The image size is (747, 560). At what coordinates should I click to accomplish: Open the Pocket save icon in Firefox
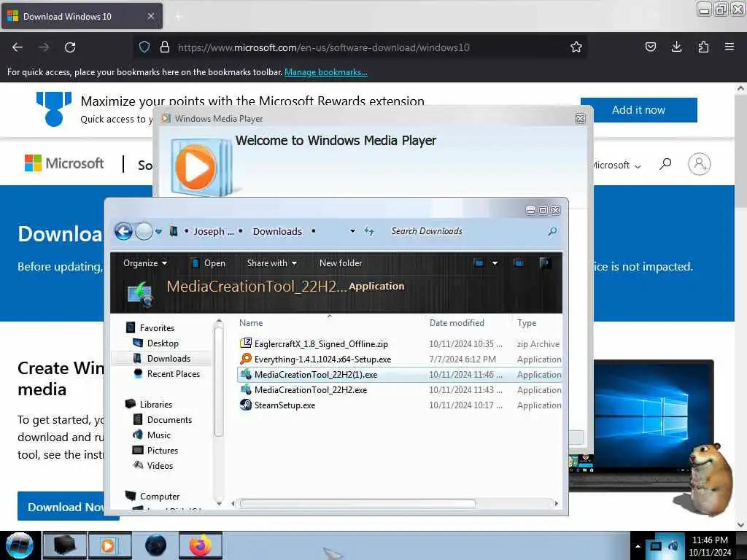[x=650, y=47]
